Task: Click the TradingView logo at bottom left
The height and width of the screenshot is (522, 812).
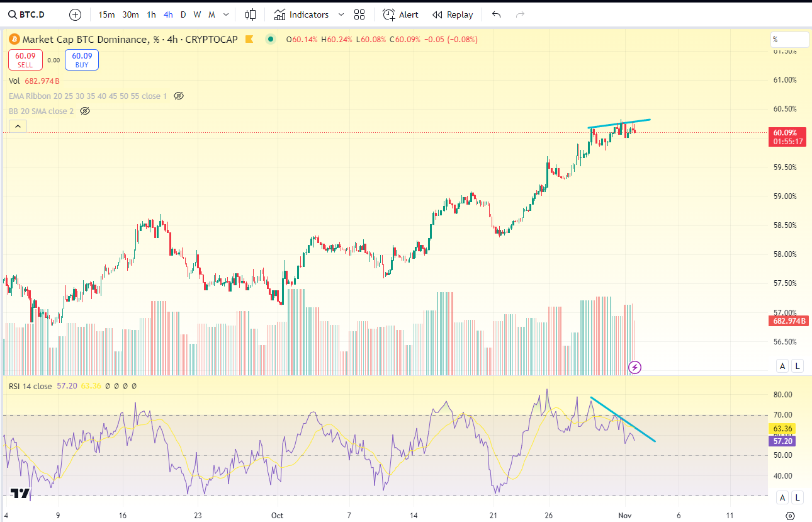Action: click(x=20, y=494)
